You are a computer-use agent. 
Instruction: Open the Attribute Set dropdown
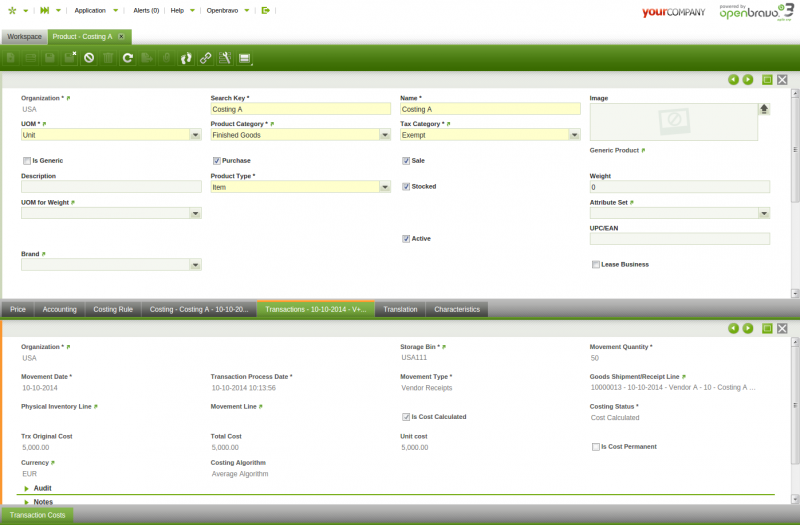pos(764,213)
